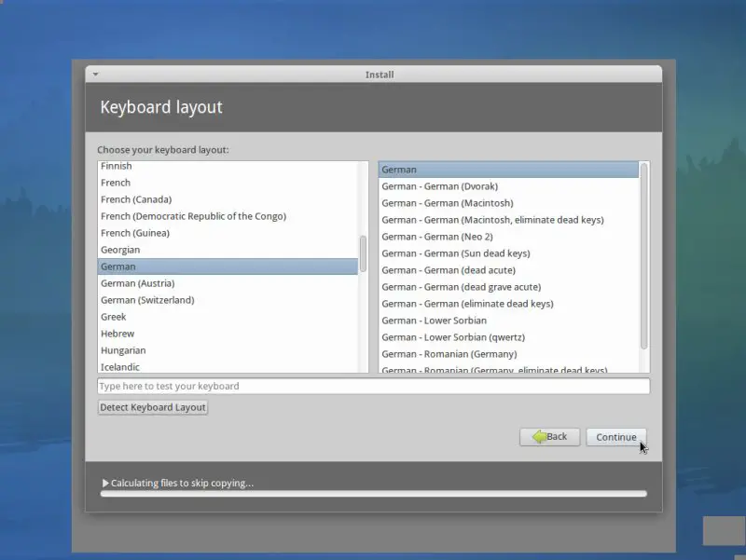Choose German (Austria) layout language
746x560 pixels.
[x=137, y=283]
